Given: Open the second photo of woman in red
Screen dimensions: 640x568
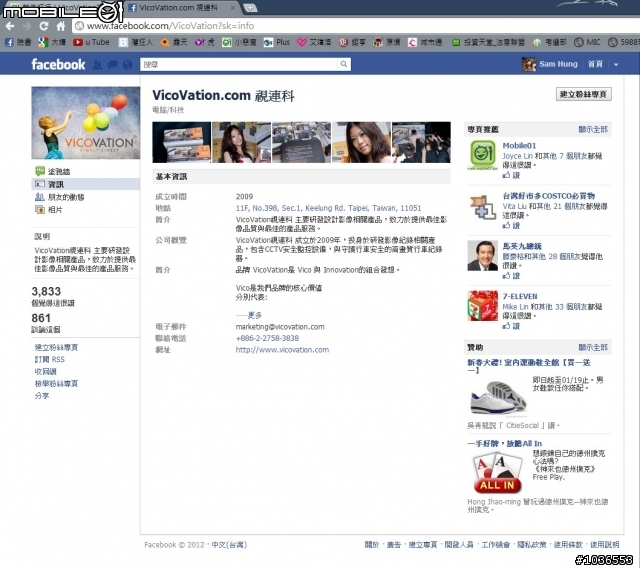Looking at the screenshot, I should (242, 142).
